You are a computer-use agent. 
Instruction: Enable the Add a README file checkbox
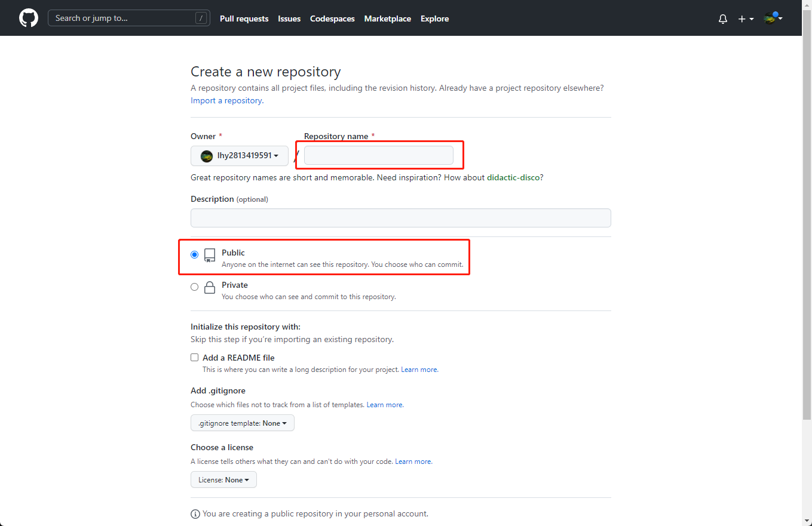(194, 358)
